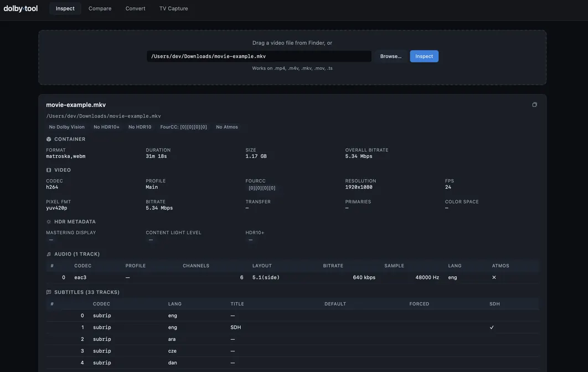Click the blue Inspect button

coord(424,57)
